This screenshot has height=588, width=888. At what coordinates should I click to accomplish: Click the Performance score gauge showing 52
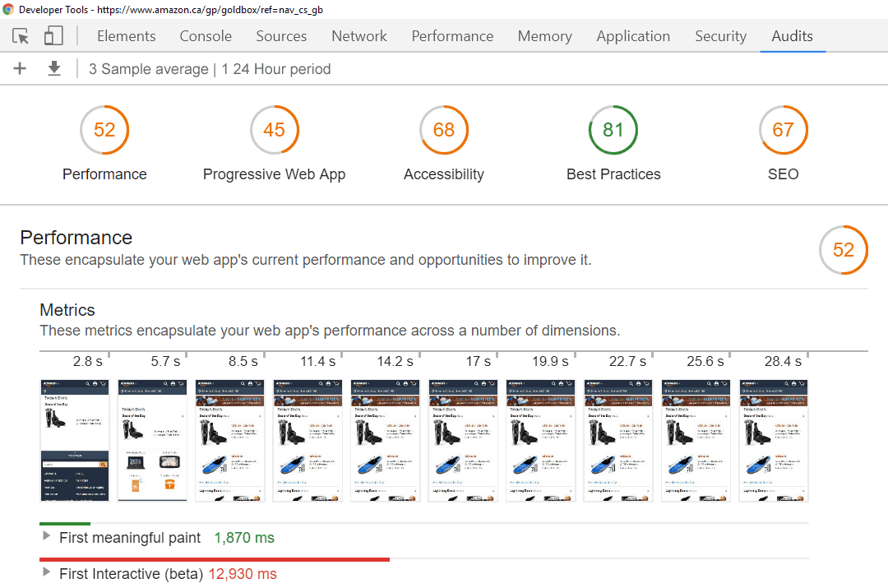104,130
